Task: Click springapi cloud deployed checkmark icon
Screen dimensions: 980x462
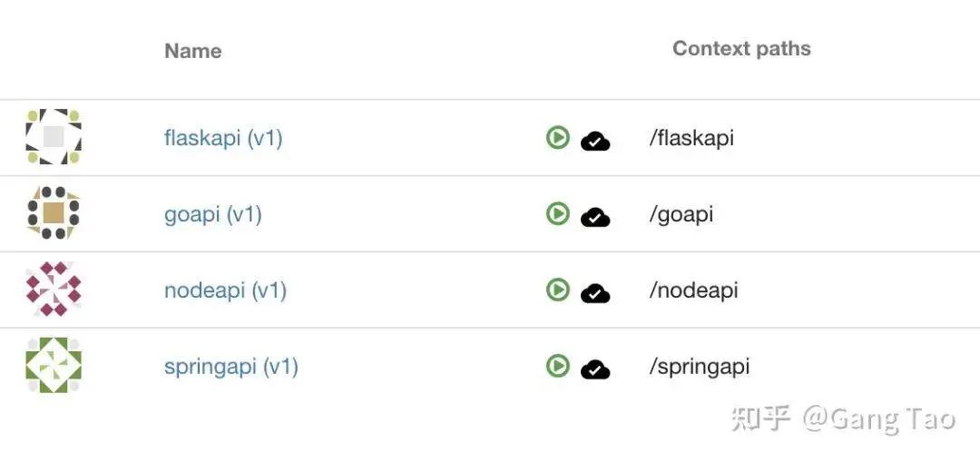Action: pyautogui.click(x=595, y=370)
